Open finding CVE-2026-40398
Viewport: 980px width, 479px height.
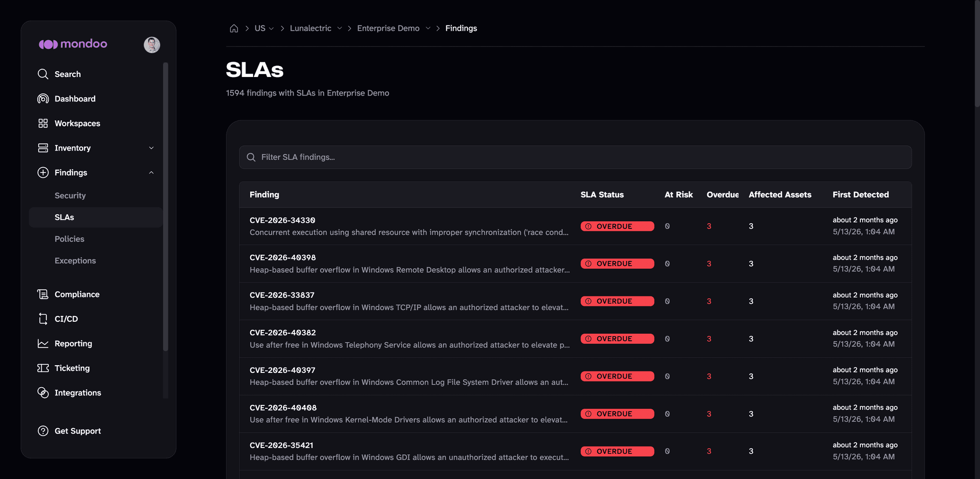point(283,258)
